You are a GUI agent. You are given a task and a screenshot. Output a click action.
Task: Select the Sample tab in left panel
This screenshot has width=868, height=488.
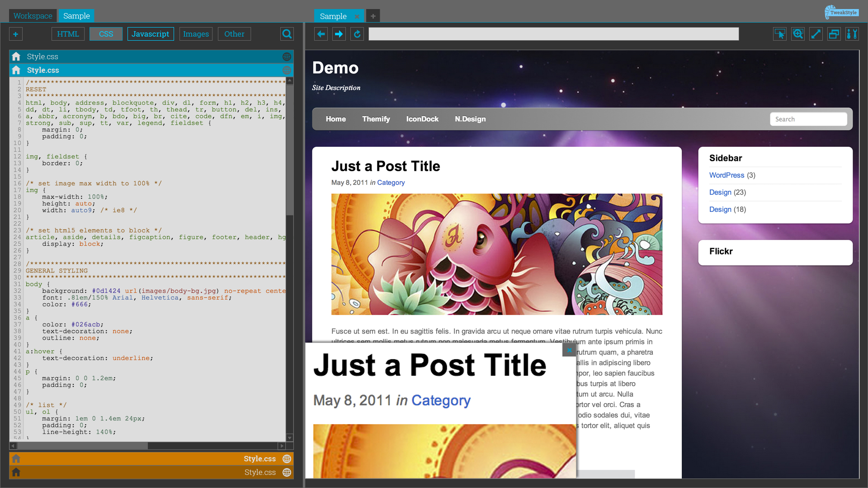pyautogui.click(x=76, y=16)
